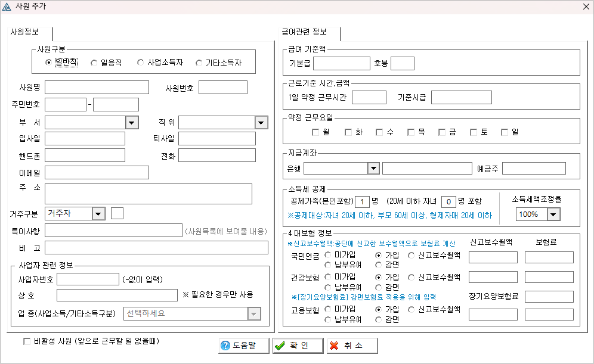Select the 일반직 employee type
Viewport: 594px width, 364px height.
tap(48, 63)
